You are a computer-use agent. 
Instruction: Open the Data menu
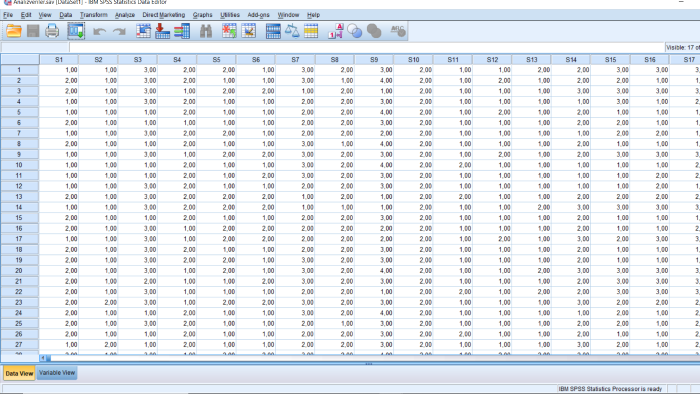point(66,15)
